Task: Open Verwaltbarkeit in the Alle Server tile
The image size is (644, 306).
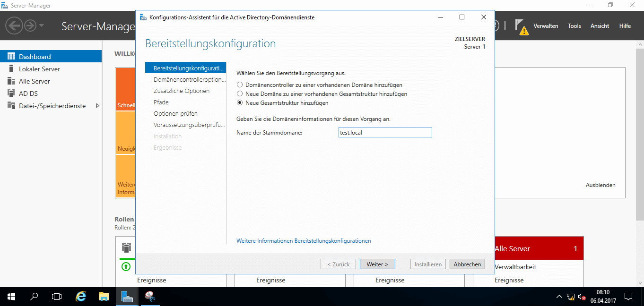Action: point(515,267)
